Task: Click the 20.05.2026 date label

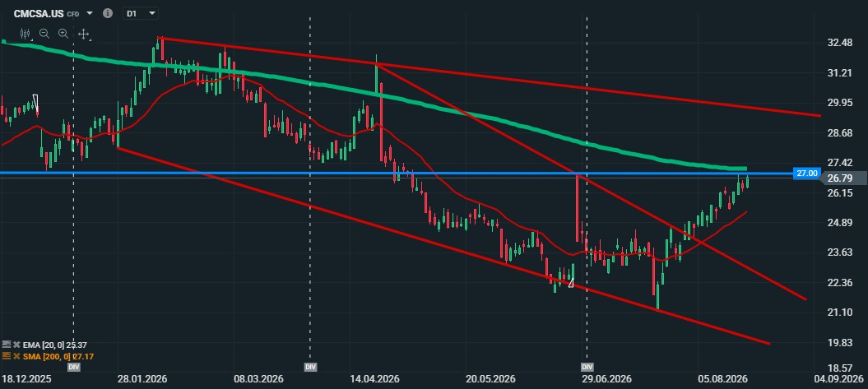Action: (491, 379)
